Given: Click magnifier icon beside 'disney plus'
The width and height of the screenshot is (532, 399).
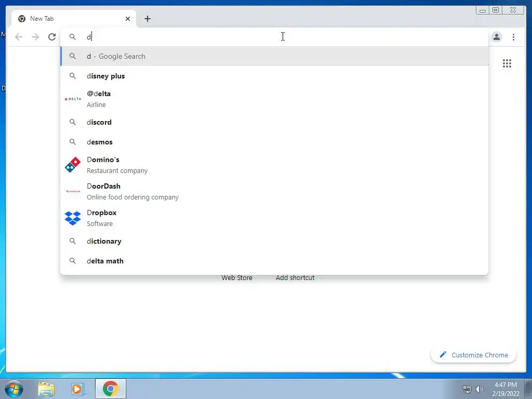Looking at the screenshot, I should tap(73, 76).
